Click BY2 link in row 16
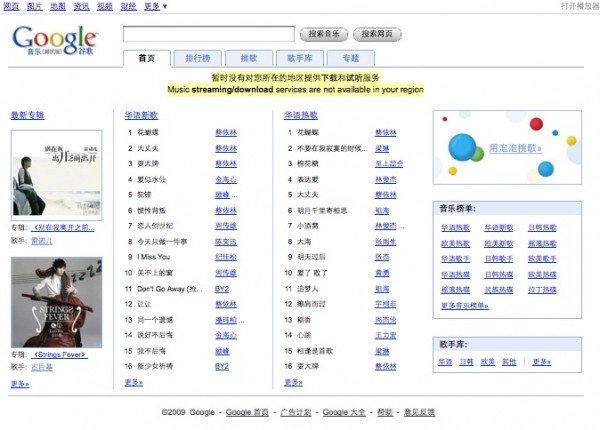This screenshot has width=600, height=430. [222, 366]
